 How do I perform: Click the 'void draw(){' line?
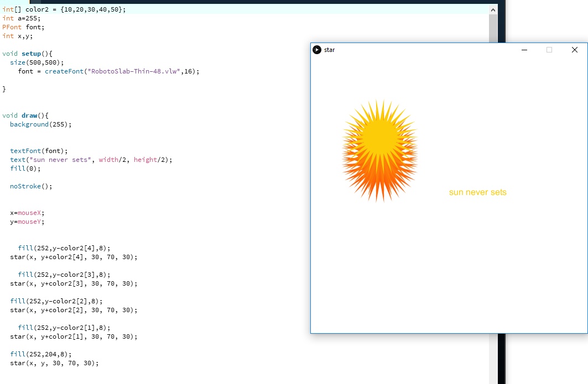[x=25, y=115]
